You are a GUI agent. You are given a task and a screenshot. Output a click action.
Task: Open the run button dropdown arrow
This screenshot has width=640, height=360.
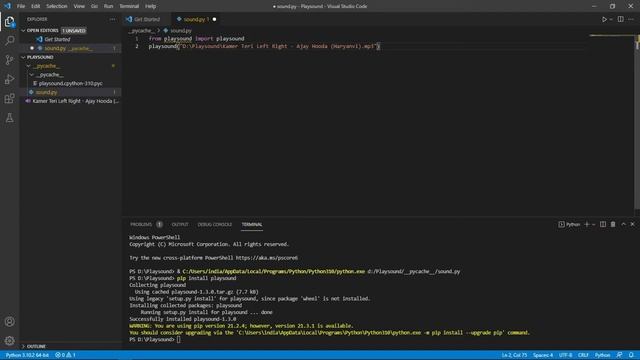pyautogui.click(x=611, y=19)
